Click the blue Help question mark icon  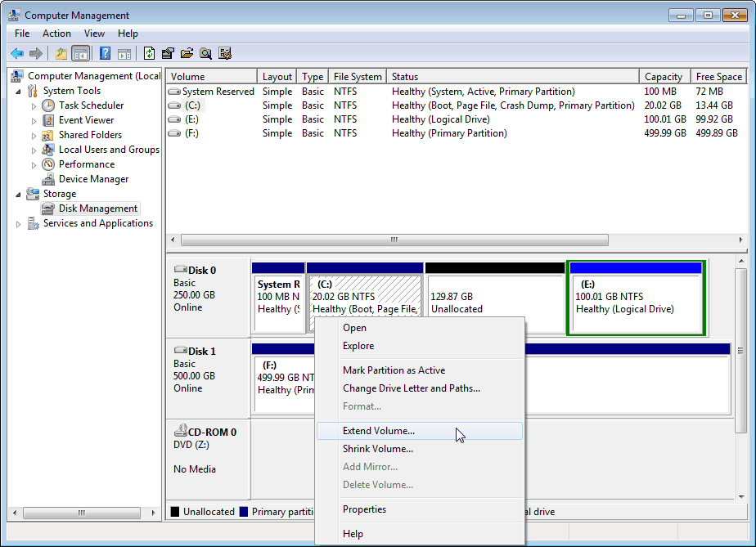105,53
